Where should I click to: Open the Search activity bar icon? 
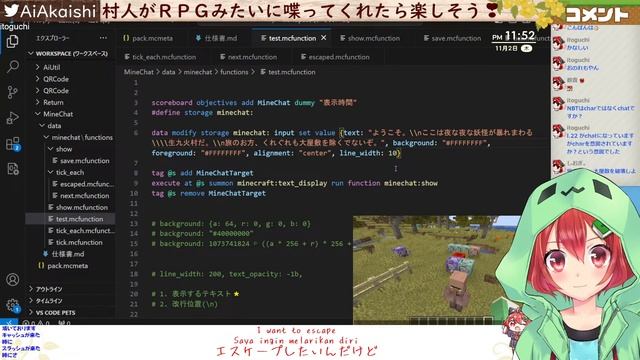12,67
